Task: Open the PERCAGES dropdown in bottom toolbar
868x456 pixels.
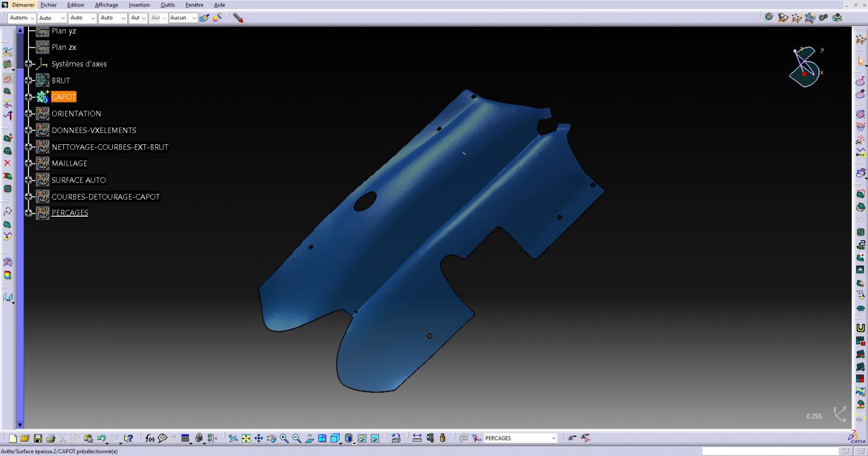Action: (553, 438)
